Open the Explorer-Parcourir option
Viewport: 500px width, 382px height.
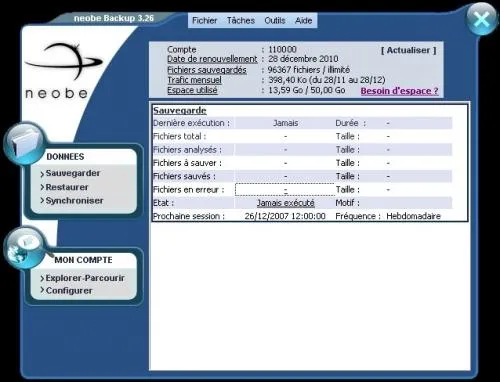[x=85, y=278]
